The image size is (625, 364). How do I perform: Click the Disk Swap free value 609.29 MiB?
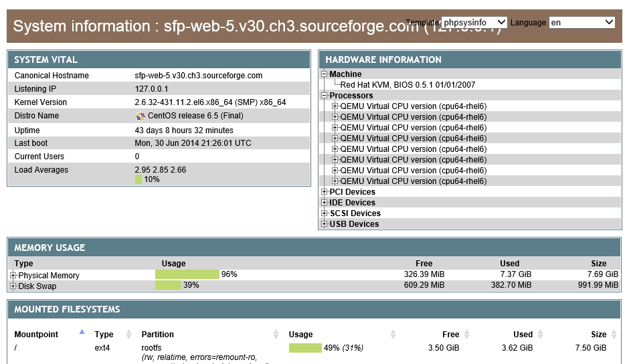[424, 285]
